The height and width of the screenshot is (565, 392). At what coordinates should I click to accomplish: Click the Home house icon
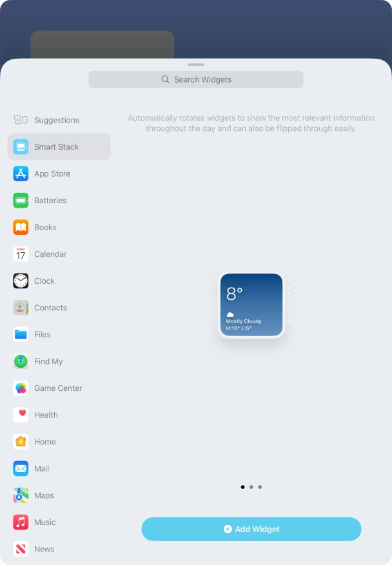(21, 442)
